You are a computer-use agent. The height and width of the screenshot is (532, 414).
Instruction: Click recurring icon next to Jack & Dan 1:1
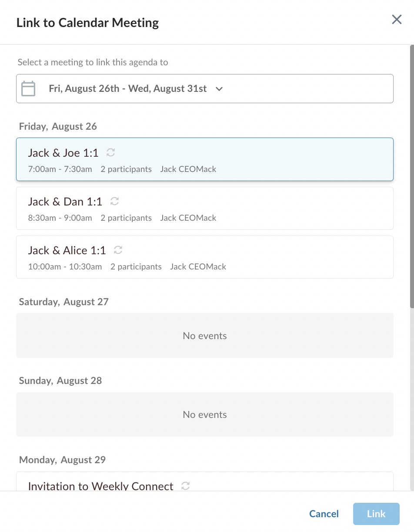[x=114, y=201]
